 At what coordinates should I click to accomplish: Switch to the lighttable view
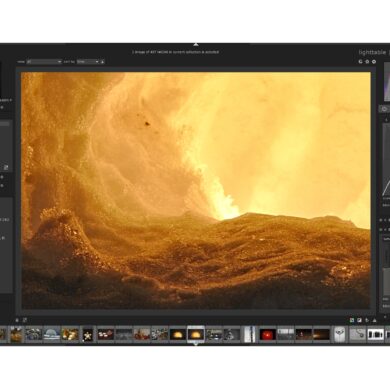[x=372, y=52]
